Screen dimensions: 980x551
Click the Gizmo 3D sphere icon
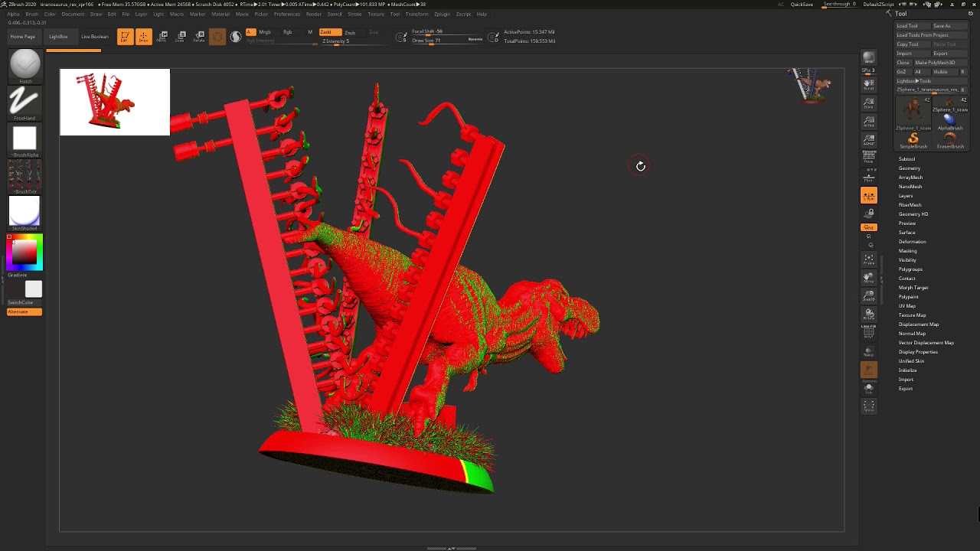click(x=217, y=37)
